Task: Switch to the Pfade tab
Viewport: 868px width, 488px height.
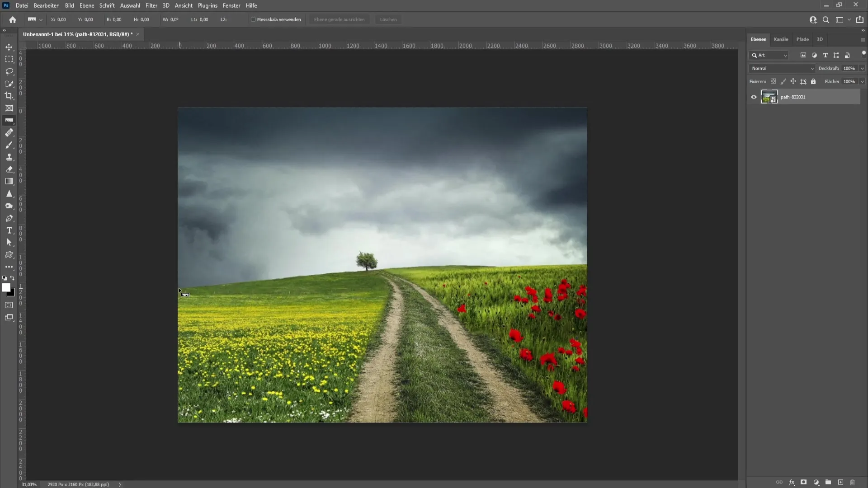Action: [803, 39]
